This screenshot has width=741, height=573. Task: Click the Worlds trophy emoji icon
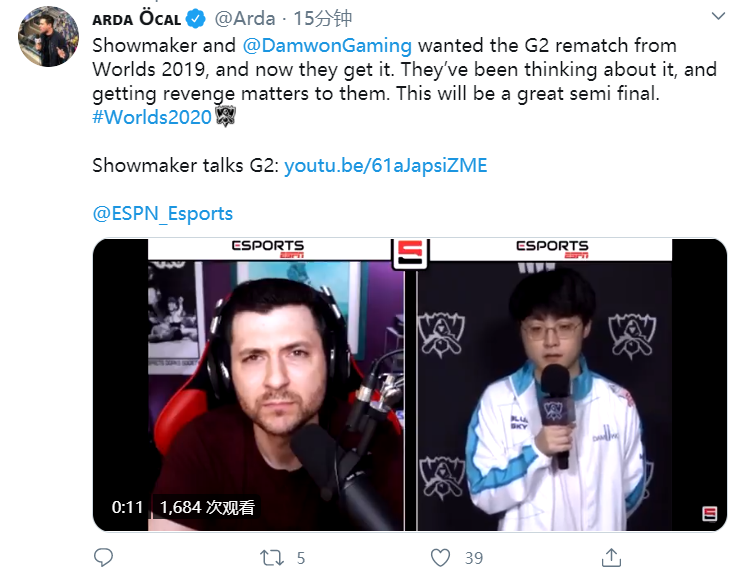pyautogui.click(x=225, y=117)
